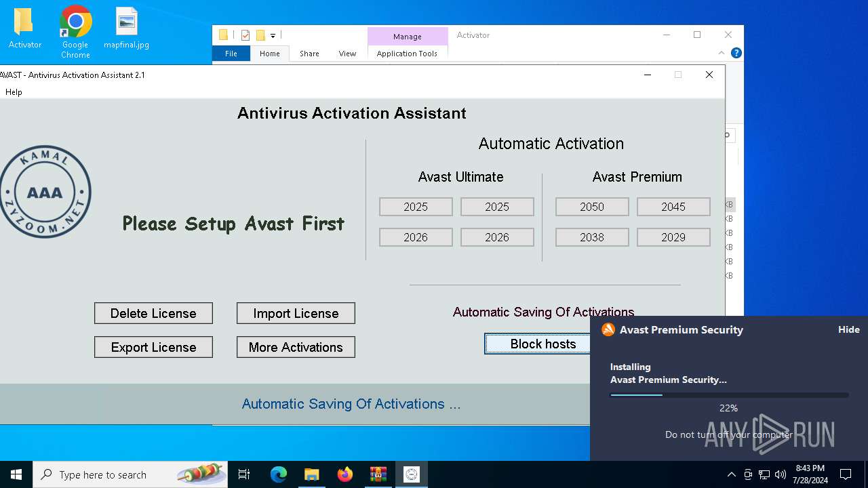Collapse the Explorer ribbon with the chevron
Image resolution: width=868 pixels, height=488 pixels.
[x=722, y=53]
